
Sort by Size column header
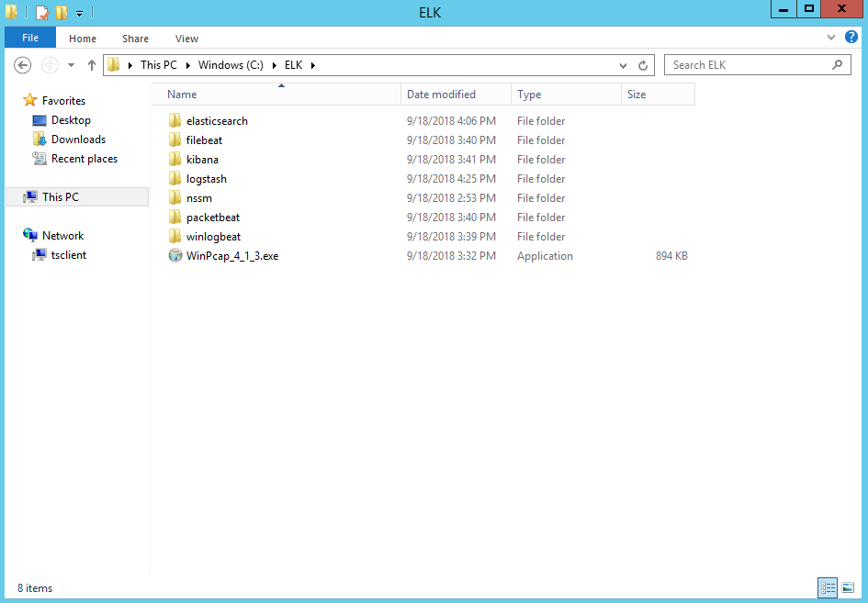[x=659, y=94]
